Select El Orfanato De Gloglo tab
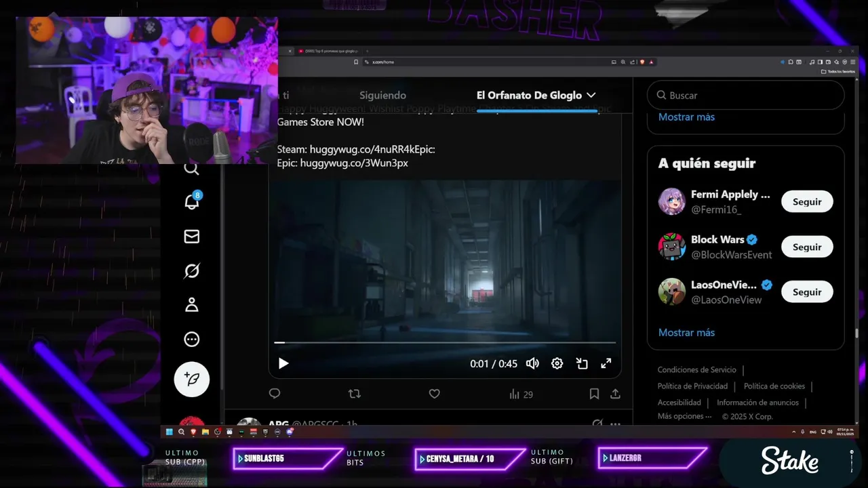Image resolution: width=868 pixels, height=488 pixels. coord(536,96)
